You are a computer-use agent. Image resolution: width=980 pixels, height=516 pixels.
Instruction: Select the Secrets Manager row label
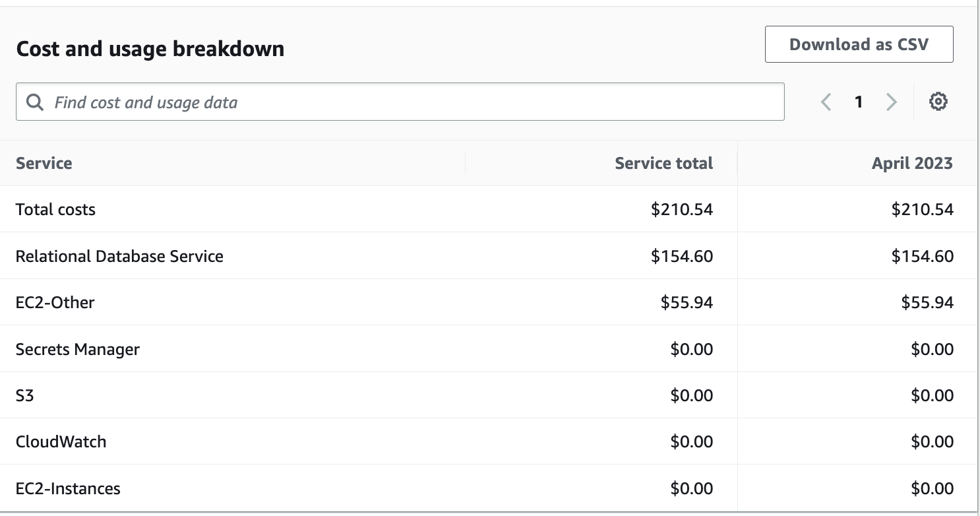pyautogui.click(x=78, y=349)
